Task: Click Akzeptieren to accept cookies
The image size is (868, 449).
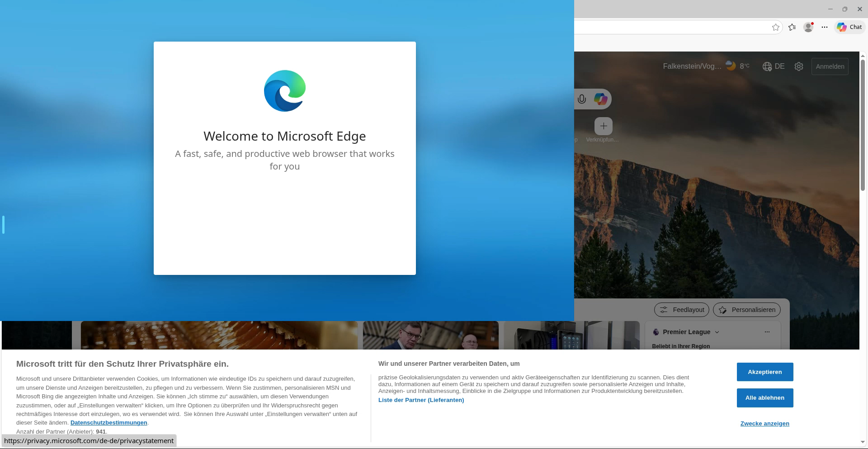Action: click(764, 372)
